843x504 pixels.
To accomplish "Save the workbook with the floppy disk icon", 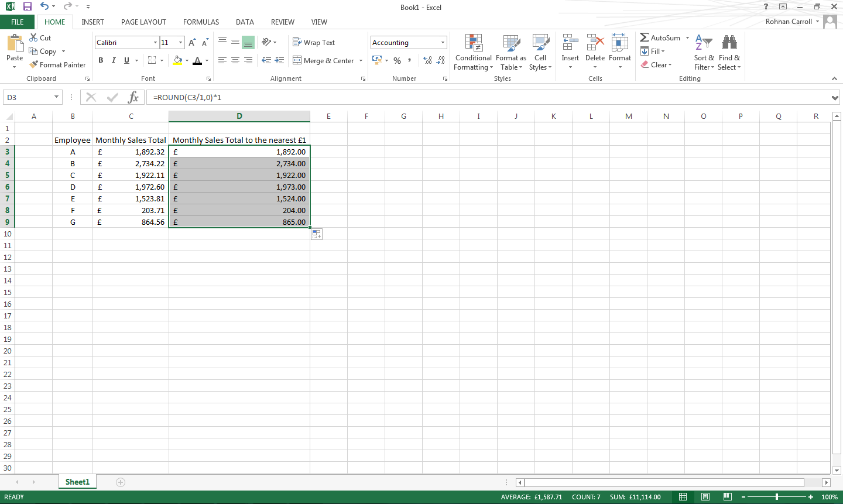I will (x=27, y=6).
